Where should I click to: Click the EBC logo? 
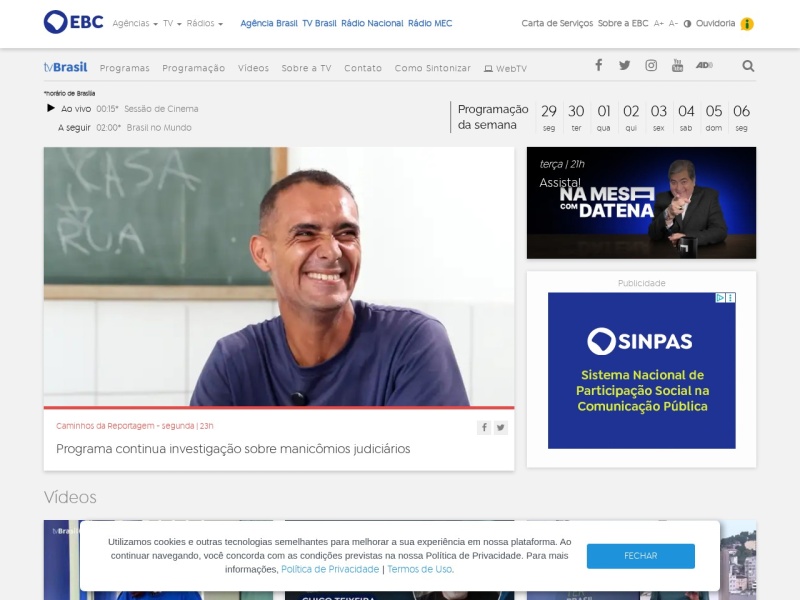coord(73,22)
